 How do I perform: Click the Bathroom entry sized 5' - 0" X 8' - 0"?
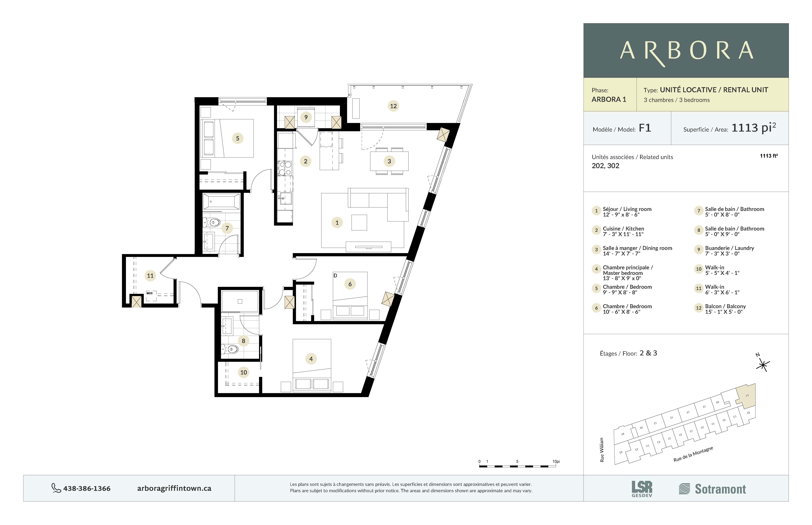point(735,212)
